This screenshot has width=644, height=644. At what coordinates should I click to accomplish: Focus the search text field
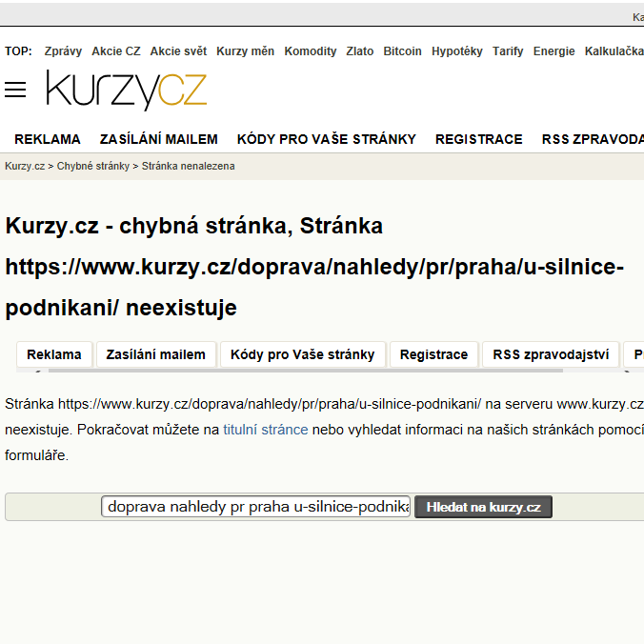click(256, 507)
